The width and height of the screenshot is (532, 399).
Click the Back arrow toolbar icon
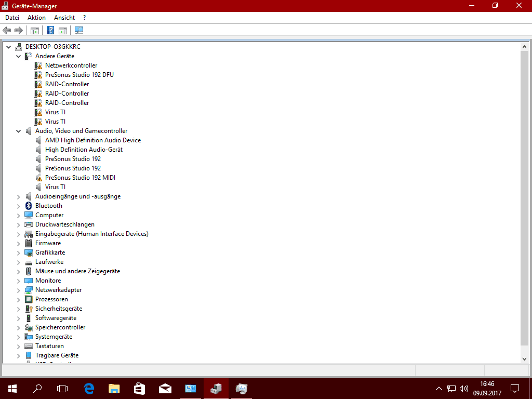point(7,31)
